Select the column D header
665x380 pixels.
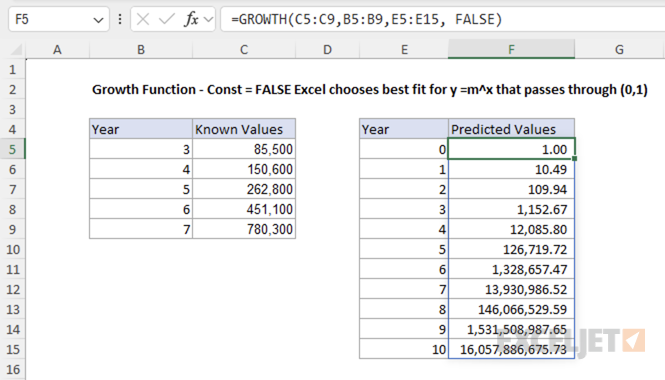tap(327, 50)
